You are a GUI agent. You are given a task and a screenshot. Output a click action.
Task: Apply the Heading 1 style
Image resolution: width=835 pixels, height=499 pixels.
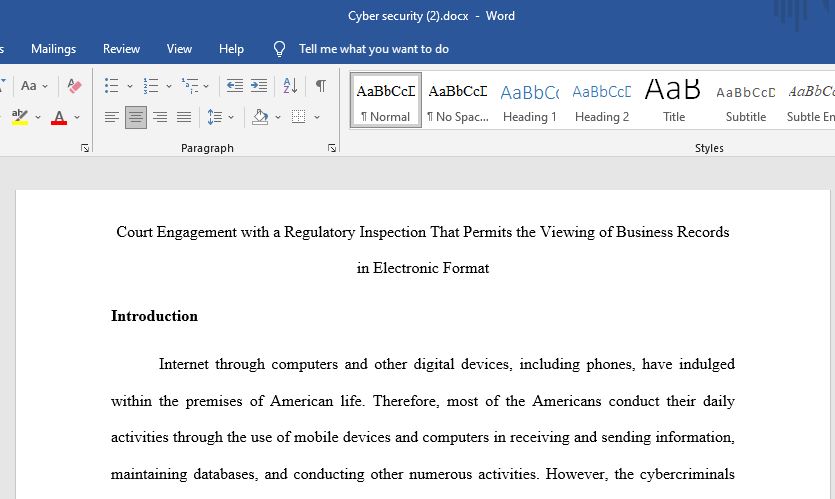530,100
